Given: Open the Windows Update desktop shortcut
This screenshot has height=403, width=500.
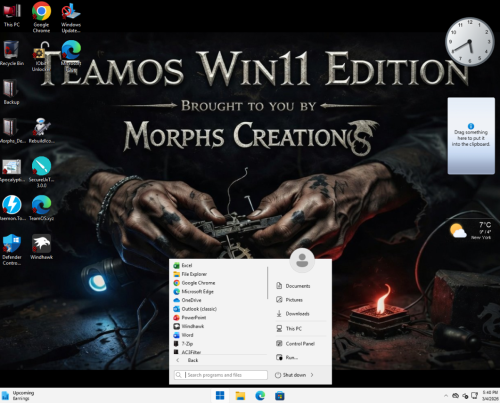Looking at the screenshot, I should click(71, 17).
